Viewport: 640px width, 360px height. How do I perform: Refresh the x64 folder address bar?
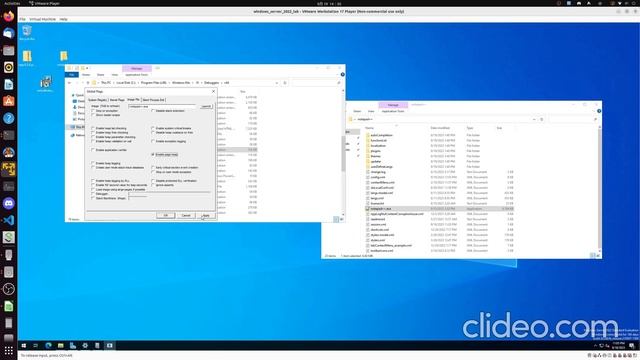point(285,83)
